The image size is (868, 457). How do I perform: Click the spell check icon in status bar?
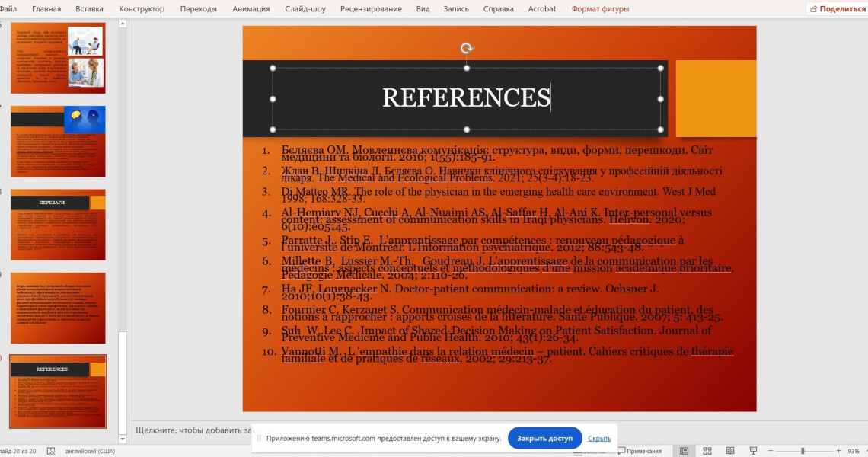51,451
